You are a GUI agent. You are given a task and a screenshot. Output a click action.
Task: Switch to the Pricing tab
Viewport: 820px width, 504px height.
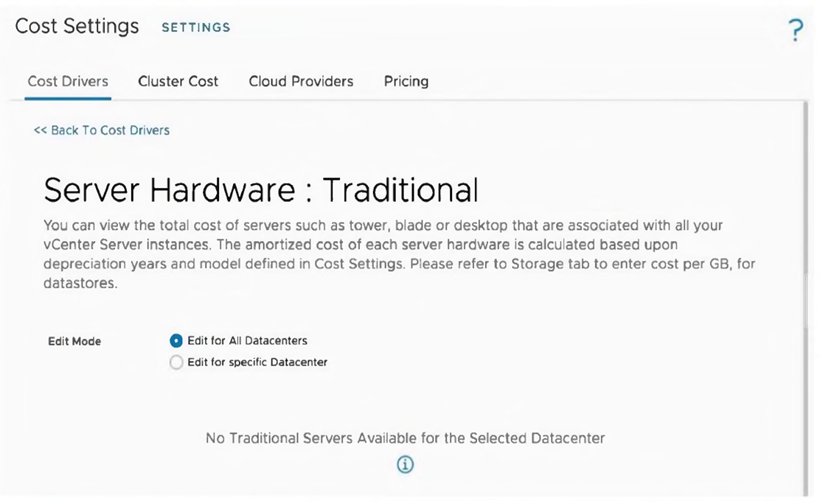click(406, 81)
